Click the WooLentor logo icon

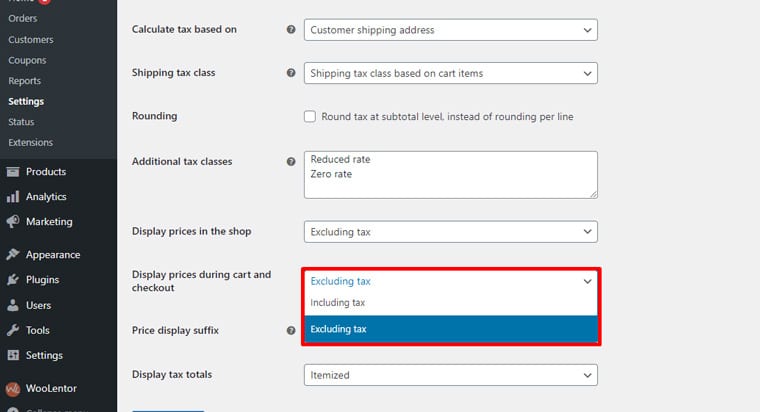(13, 388)
